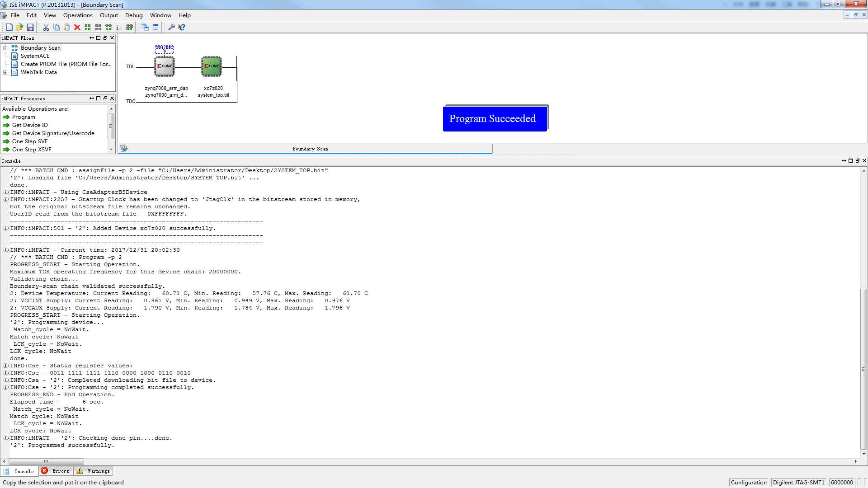The width and height of the screenshot is (868, 488).
Task: Run the Program operation
Action: coord(24,117)
